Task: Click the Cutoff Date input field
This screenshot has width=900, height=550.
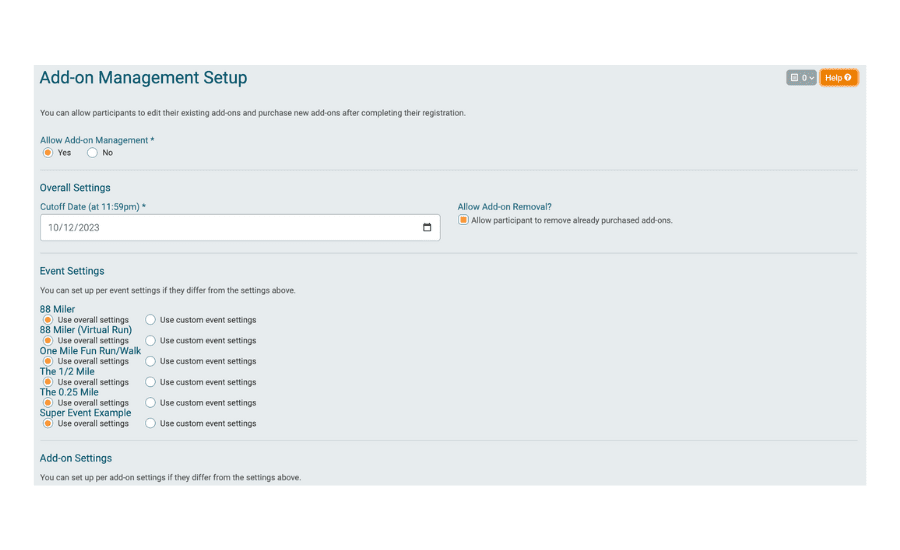Action: click(240, 228)
